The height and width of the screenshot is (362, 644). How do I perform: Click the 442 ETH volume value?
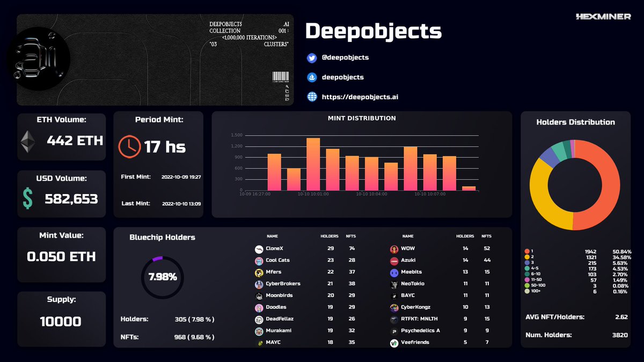pyautogui.click(x=75, y=141)
